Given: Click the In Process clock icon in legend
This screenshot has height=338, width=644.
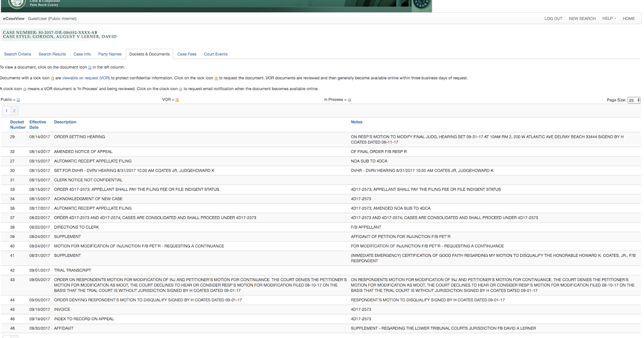Looking at the screenshot, I should click(349, 100).
